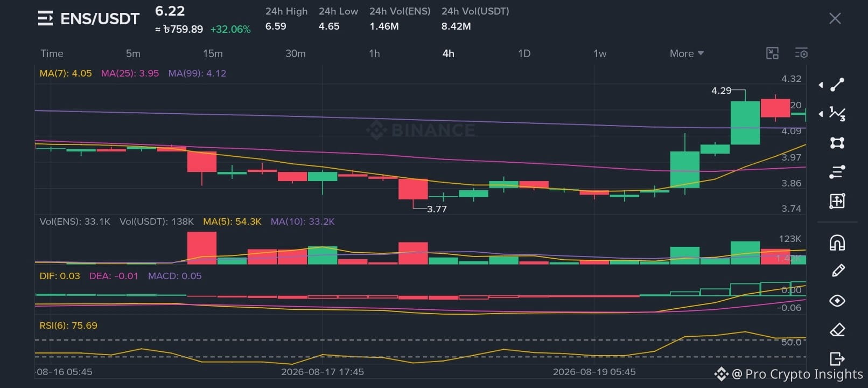Click the 123K volume axis label
The width and height of the screenshot is (868, 388).
790,239
